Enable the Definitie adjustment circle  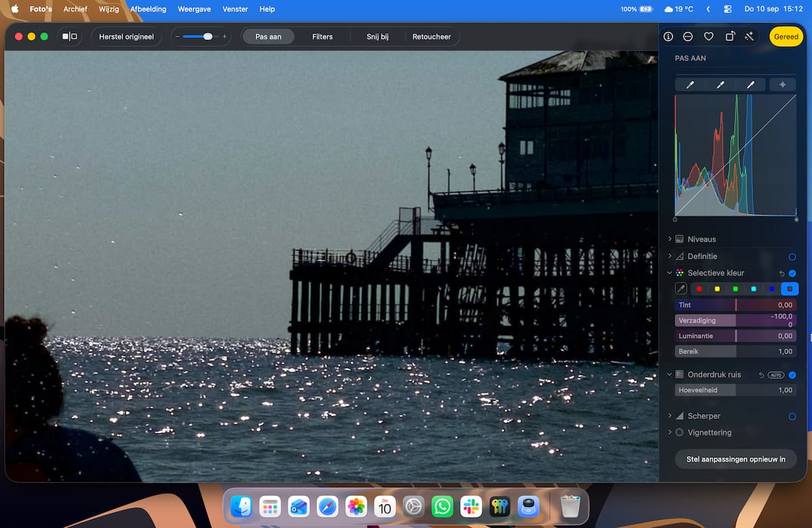click(x=792, y=257)
